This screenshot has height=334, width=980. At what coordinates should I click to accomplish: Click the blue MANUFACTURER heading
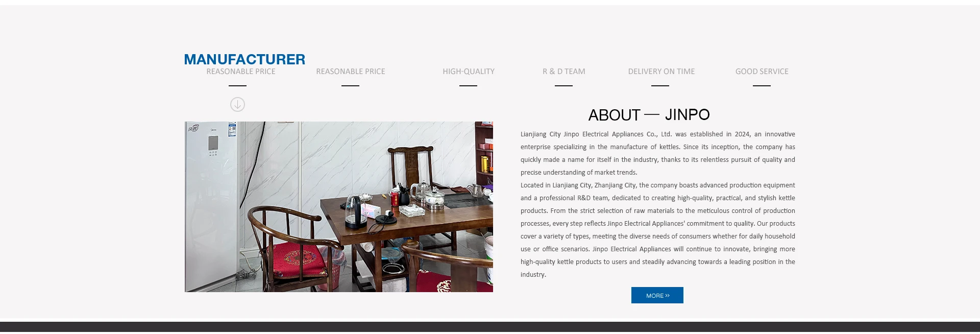244,59
